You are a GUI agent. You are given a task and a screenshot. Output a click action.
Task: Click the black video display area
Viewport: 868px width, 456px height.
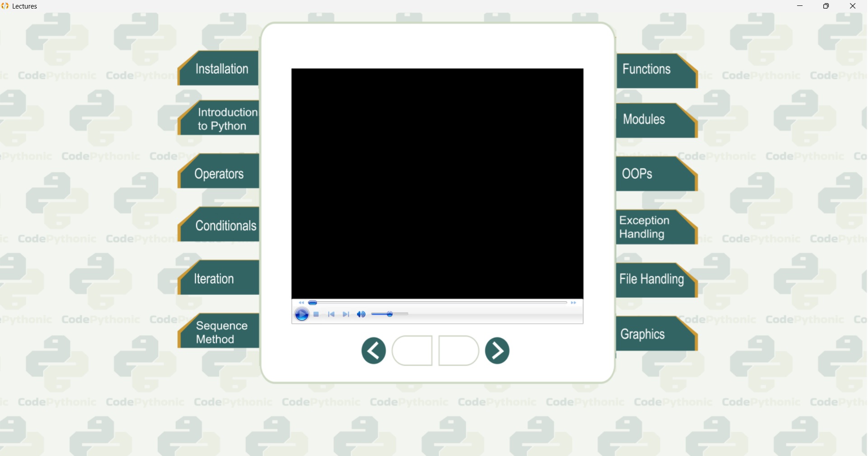[437, 183]
